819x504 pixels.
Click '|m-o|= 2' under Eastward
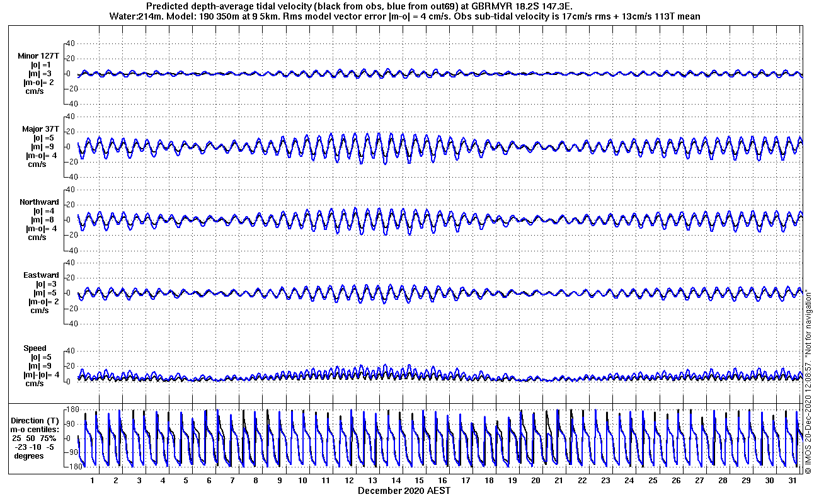point(42,302)
